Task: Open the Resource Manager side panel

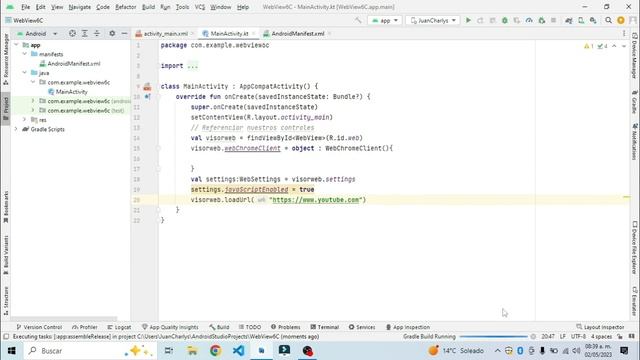Action: 6,59
